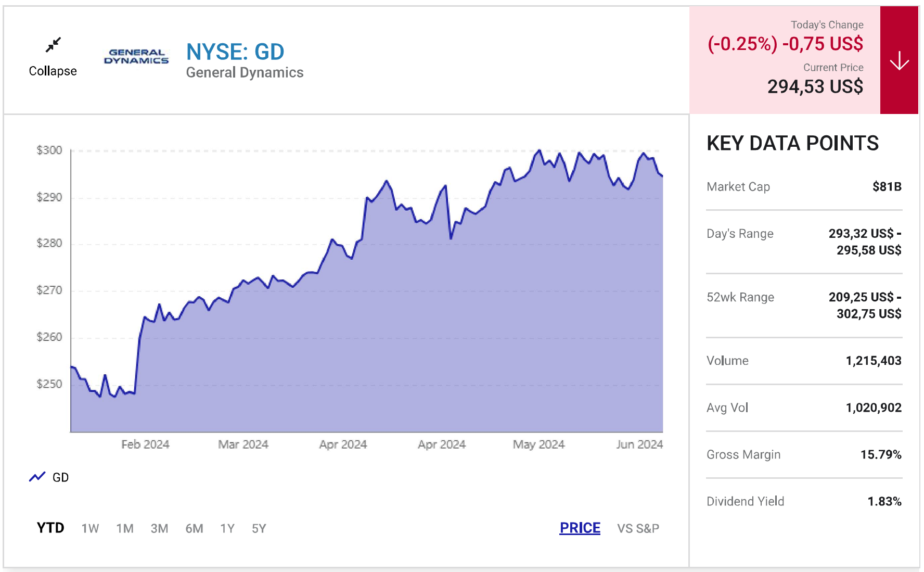The image size is (924, 572).
Task: Switch chart to VS S&P view
Action: point(638,528)
